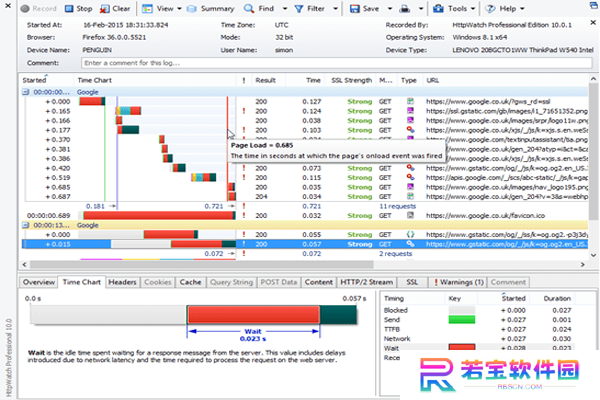Open the Print dropdown arrow
This screenshot has width=600, height=400.
(x=421, y=8)
